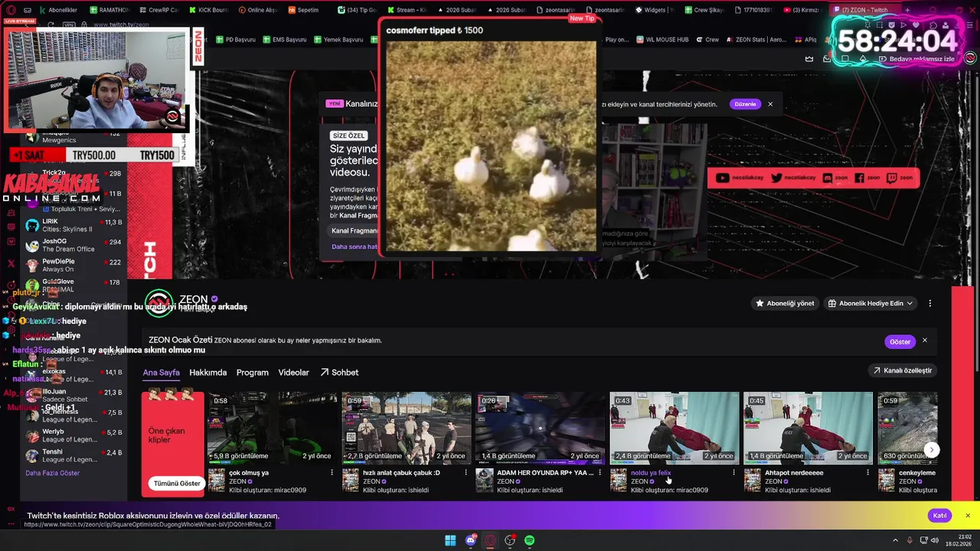Switch to the Ana Sayfa tab
980x551 pixels.
click(x=161, y=373)
